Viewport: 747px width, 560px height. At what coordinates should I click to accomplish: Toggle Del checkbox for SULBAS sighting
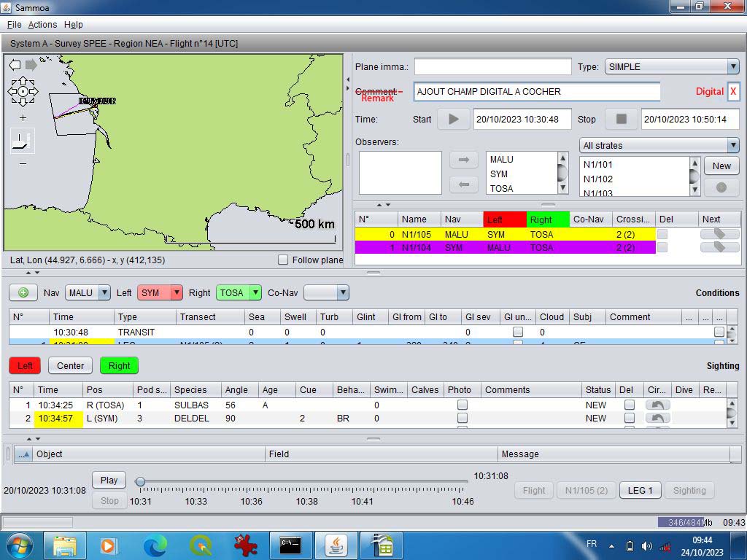coord(630,405)
